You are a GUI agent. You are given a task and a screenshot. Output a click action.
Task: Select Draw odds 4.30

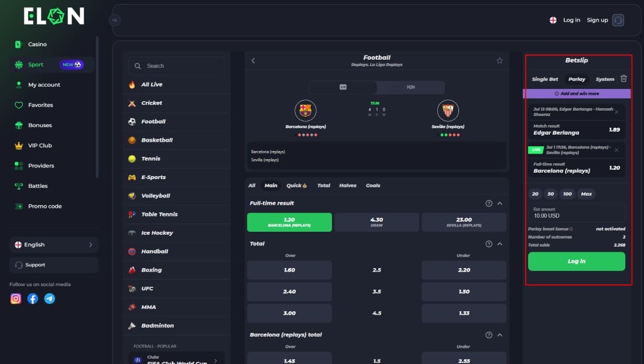376,222
